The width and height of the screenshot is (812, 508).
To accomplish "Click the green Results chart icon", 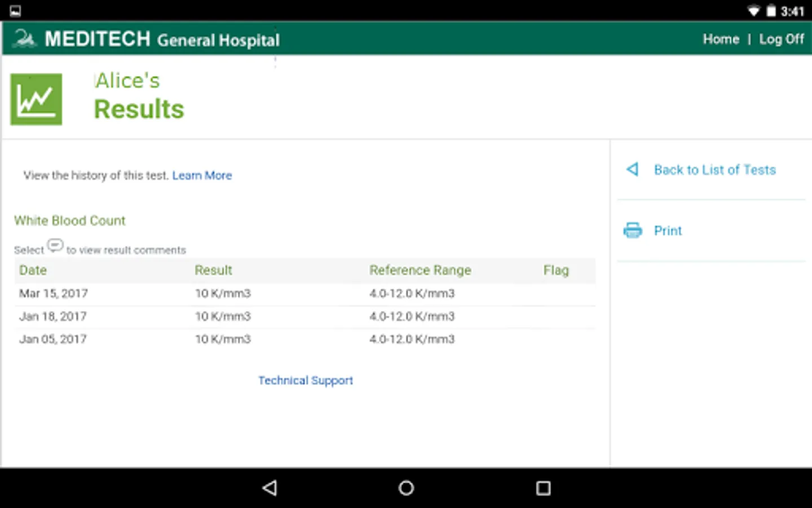I will (x=36, y=99).
